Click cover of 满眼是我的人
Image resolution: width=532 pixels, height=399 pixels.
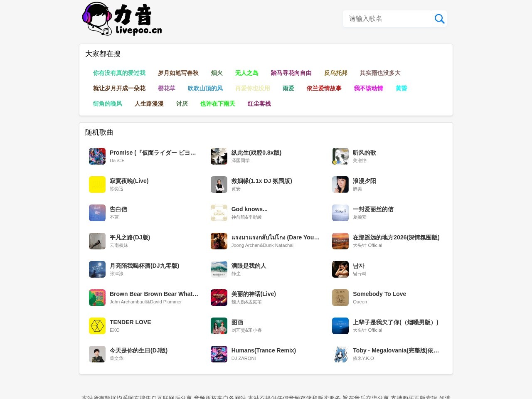pyautogui.click(x=219, y=269)
